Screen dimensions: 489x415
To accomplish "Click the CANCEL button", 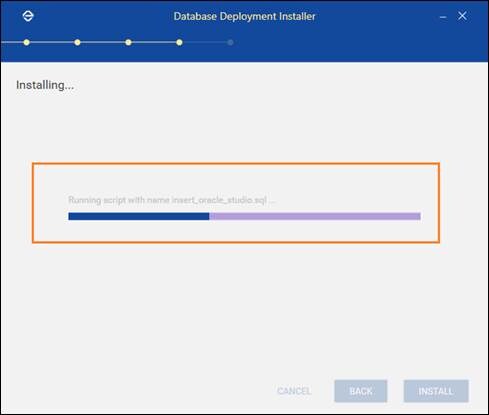I will click(294, 391).
